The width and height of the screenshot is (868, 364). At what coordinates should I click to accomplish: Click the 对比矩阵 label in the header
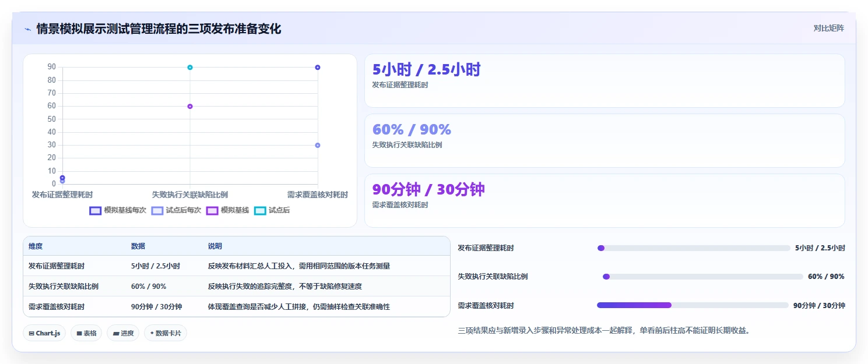[x=828, y=28]
